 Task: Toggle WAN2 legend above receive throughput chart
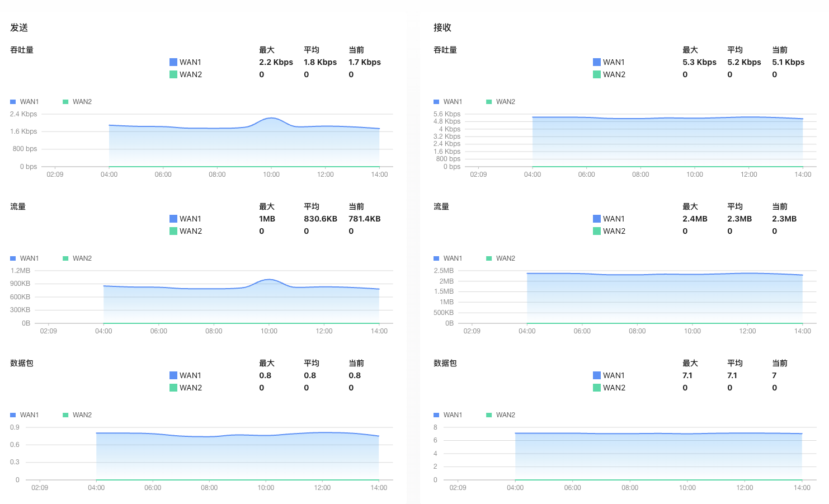click(x=501, y=102)
